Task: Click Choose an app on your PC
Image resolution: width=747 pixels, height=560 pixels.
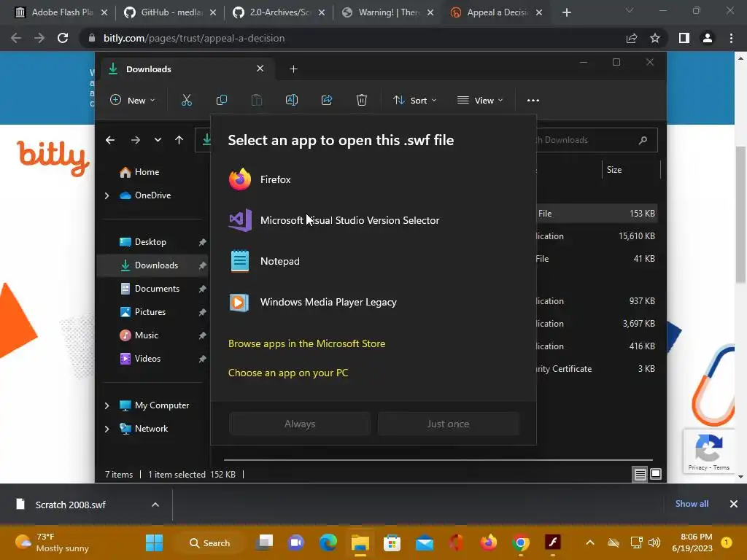Action: 288,373
